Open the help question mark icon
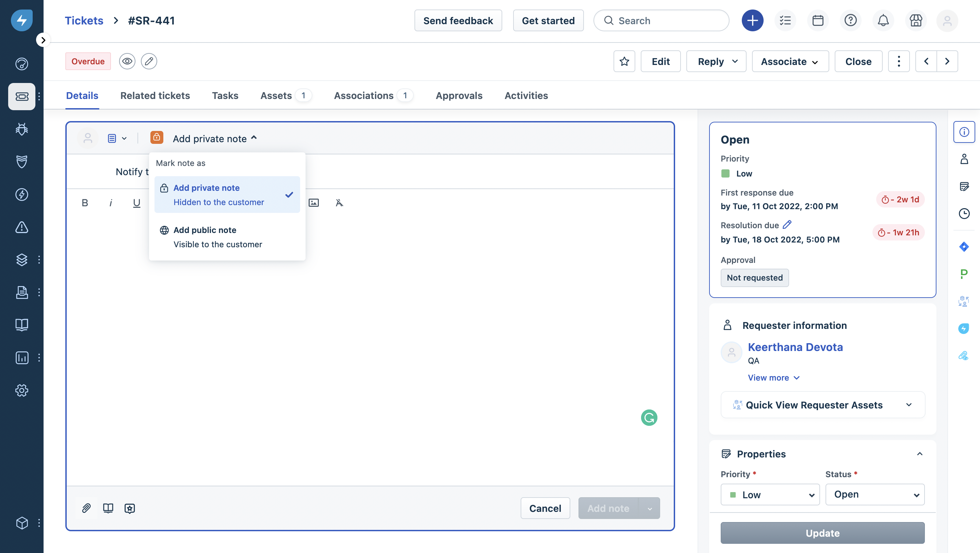980x553 pixels. pos(850,20)
